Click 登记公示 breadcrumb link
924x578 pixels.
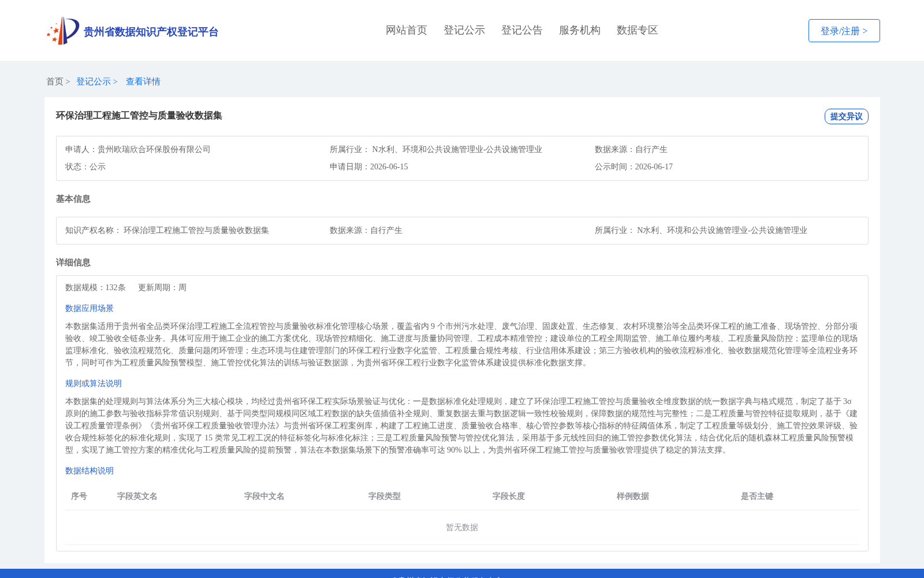point(94,81)
